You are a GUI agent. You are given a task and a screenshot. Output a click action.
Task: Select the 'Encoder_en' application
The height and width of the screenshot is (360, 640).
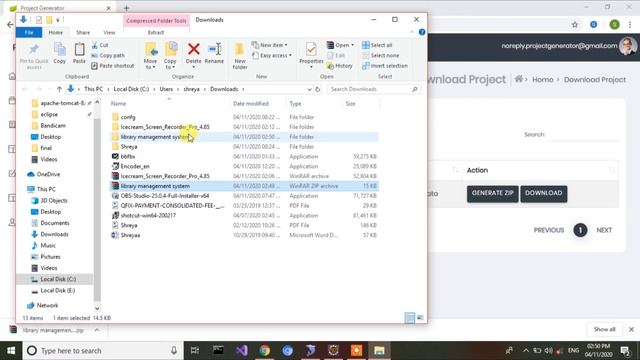135,166
